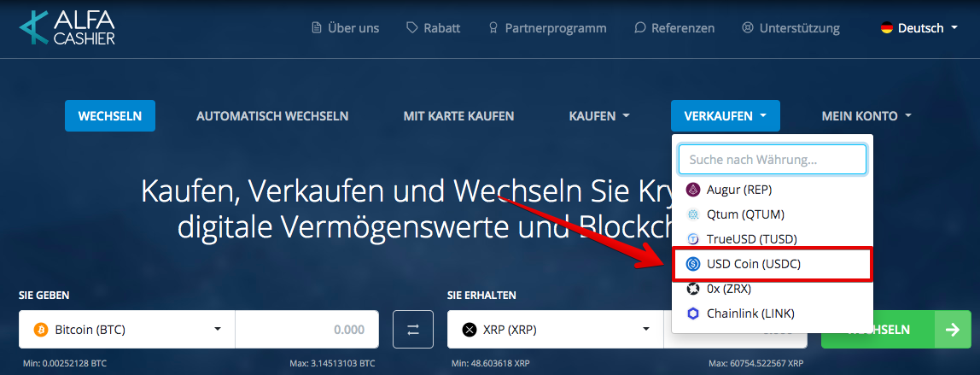Click the German flag icon
Image resolution: width=980 pixels, height=375 pixels.
coord(886,28)
